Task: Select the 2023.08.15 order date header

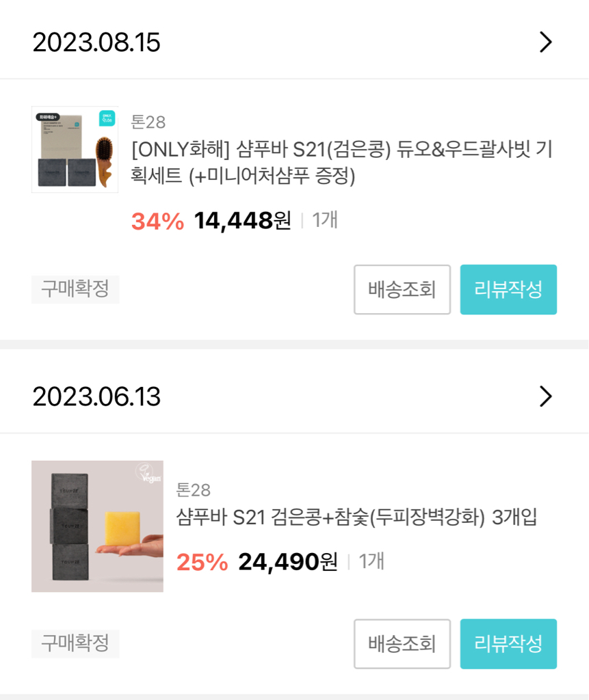Action: pyautogui.click(x=96, y=43)
